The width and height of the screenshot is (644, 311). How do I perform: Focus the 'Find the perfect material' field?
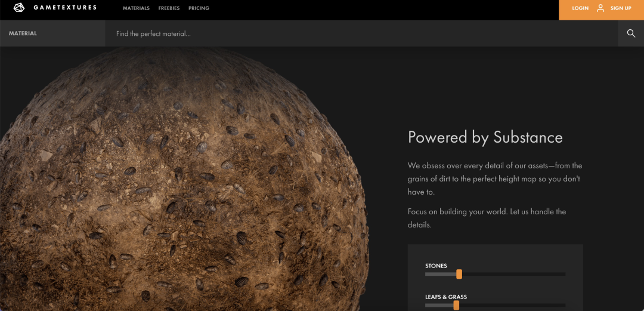click(x=361, y=33)
